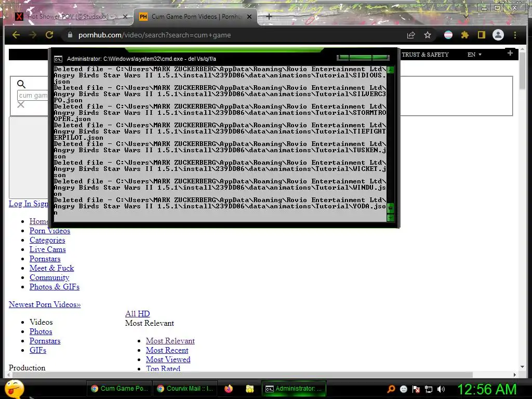Open the pink-blue striped extension icon
532x399 pixels.
point(448,35)
